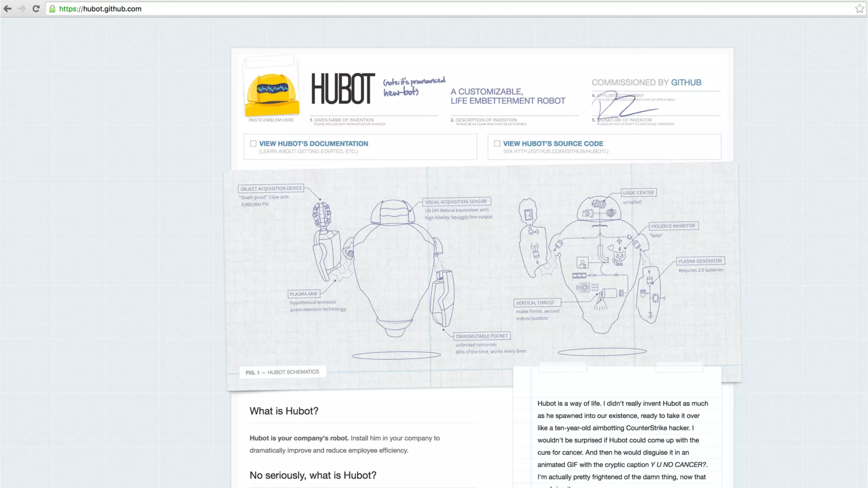Click the browser forward arrow
Image resolution: width=868 pixels, height=488 pixels.
pos(22,8)
